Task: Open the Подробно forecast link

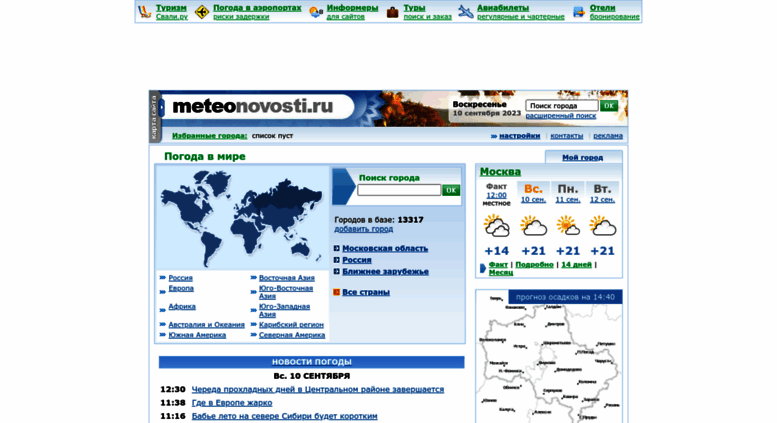Action: (534, 265)
